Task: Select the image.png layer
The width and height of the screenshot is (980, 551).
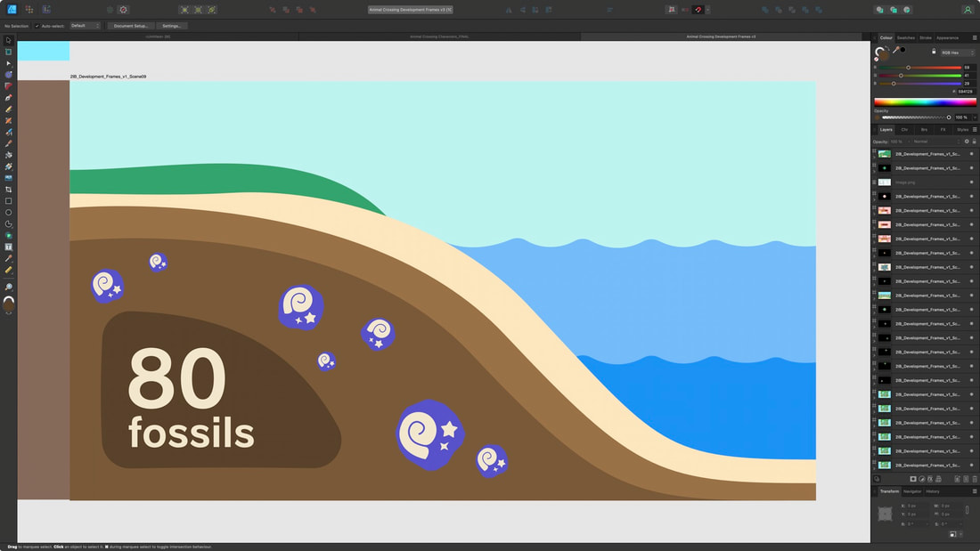Action: [x=924, y=182]
